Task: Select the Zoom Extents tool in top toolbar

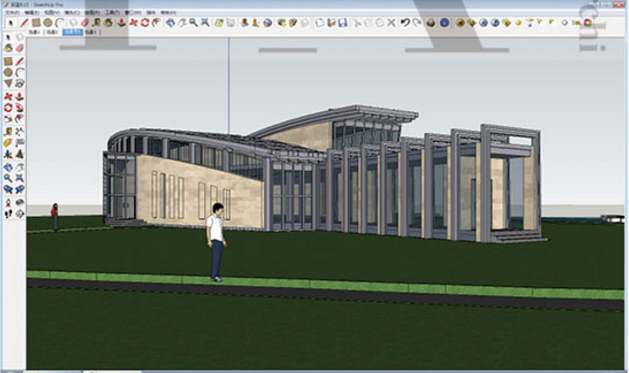Action: (205, 22)
